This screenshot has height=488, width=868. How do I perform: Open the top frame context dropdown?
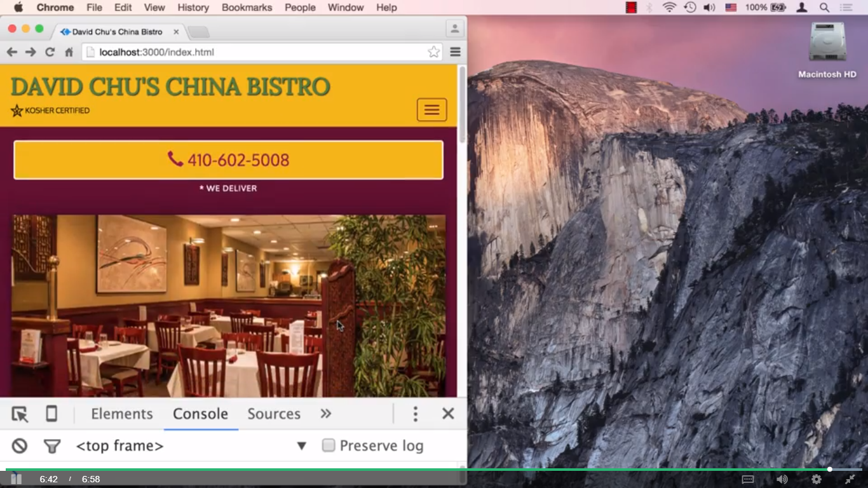pos(191,446)
